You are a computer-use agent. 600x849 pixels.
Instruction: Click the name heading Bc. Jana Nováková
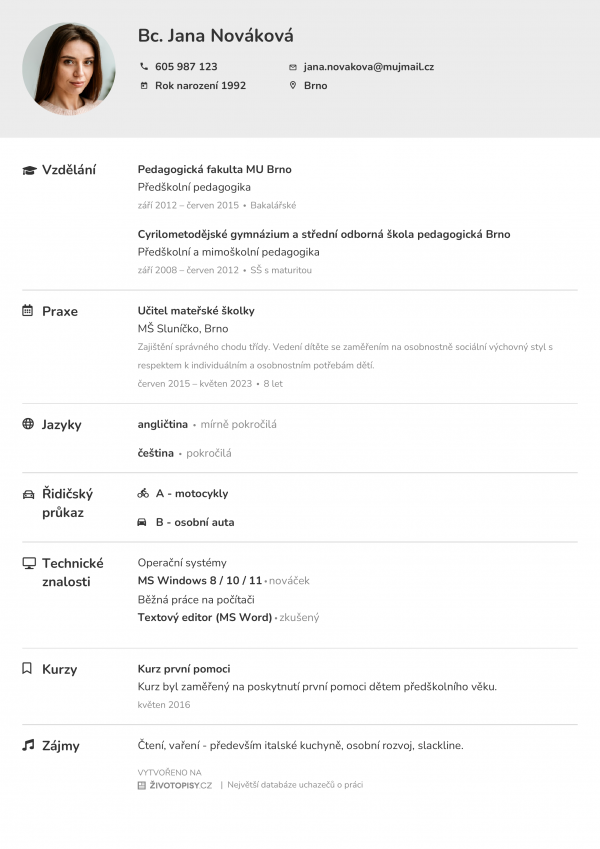(216, 36)
